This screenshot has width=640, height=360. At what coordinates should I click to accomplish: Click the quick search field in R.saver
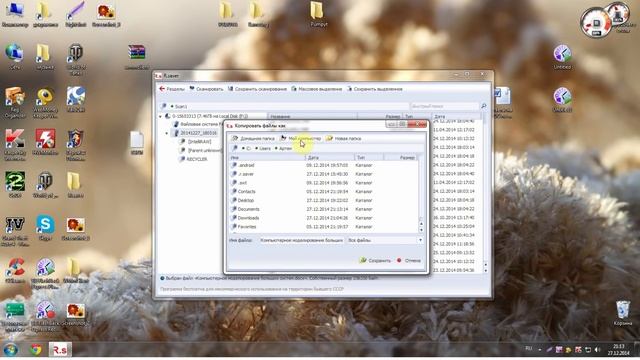click(444, 106)
